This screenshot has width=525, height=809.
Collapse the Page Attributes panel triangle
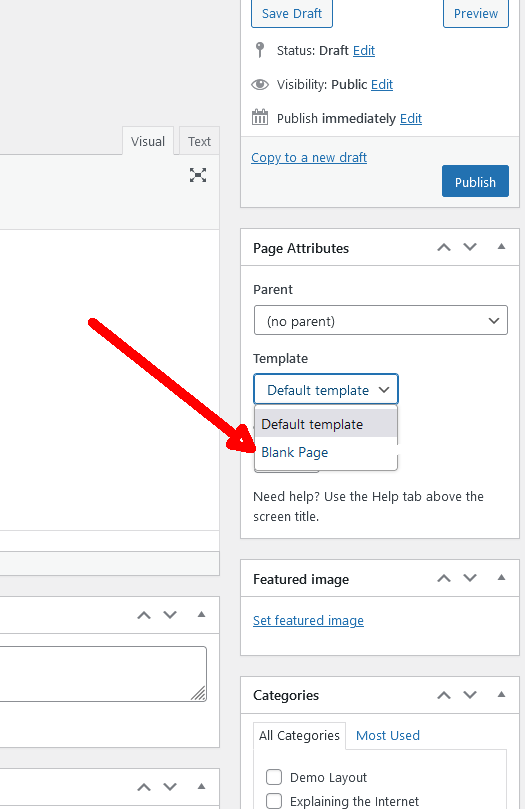click(x=501, y=247)
